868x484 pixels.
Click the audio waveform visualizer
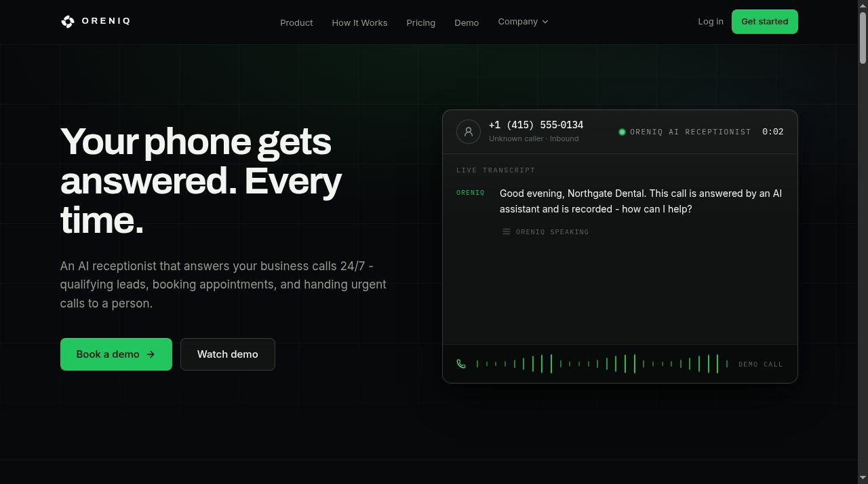tap(602, 364)
